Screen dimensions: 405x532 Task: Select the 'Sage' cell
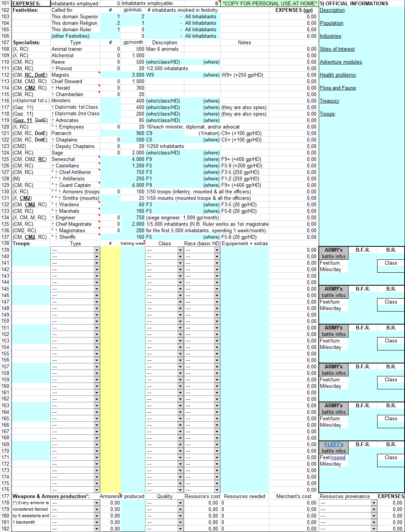click(x=76, y=153)
